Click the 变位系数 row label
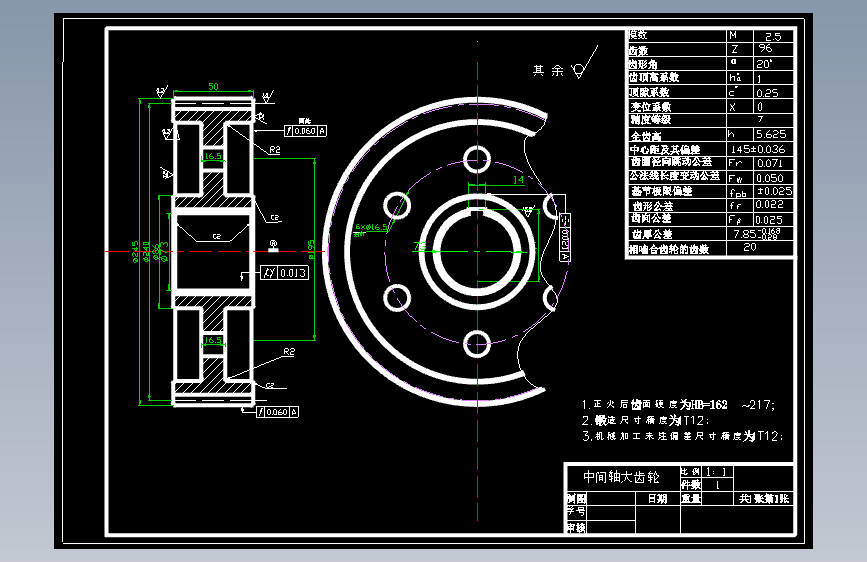This screenshot has width=867, height=562. tap(651, 107)
